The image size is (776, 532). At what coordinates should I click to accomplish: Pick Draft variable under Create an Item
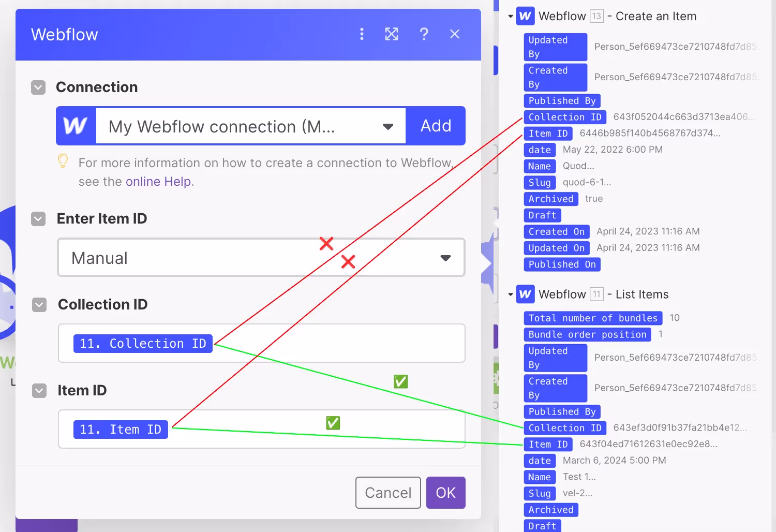click(542, 215)
